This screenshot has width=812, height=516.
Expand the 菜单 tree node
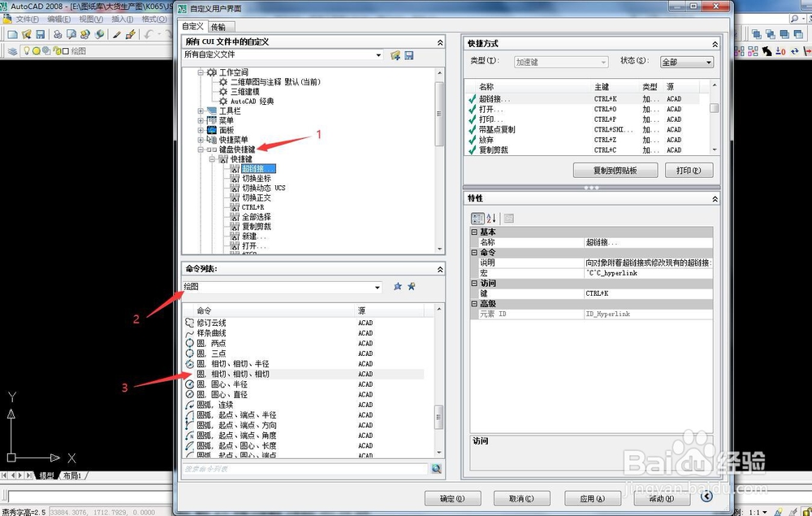pos(201,121)
